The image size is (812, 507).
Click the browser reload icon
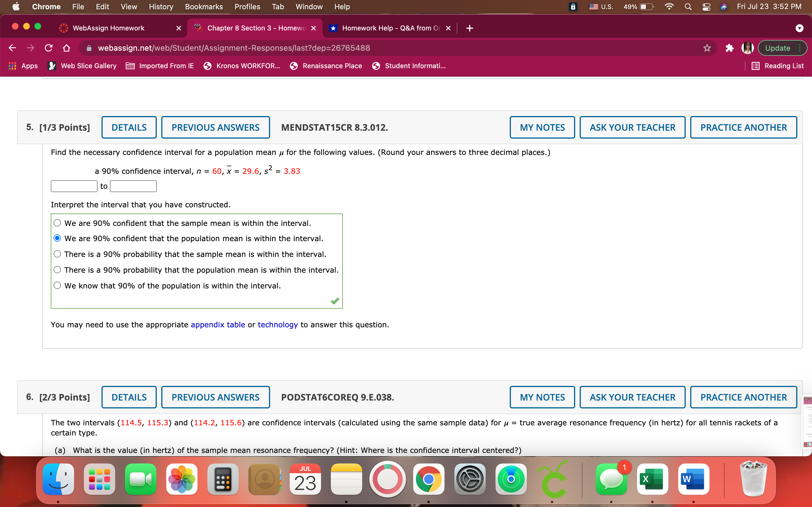(x=49, y=48)
